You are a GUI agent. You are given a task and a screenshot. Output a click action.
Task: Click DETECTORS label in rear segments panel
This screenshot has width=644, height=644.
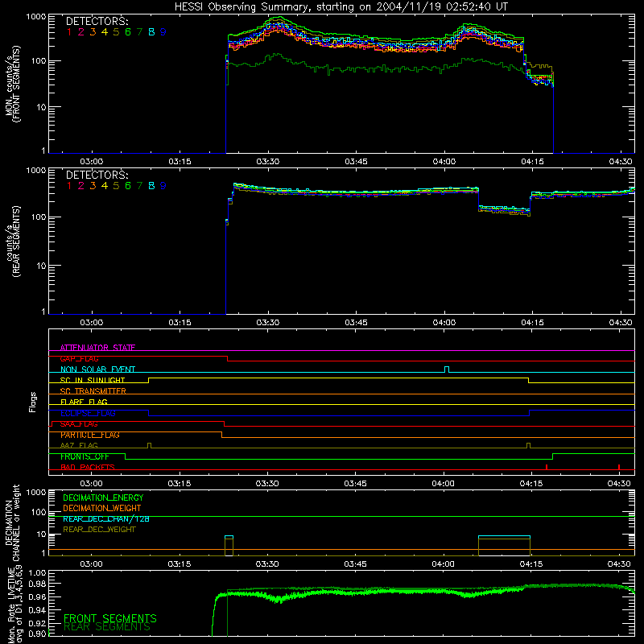click(97, 175)
